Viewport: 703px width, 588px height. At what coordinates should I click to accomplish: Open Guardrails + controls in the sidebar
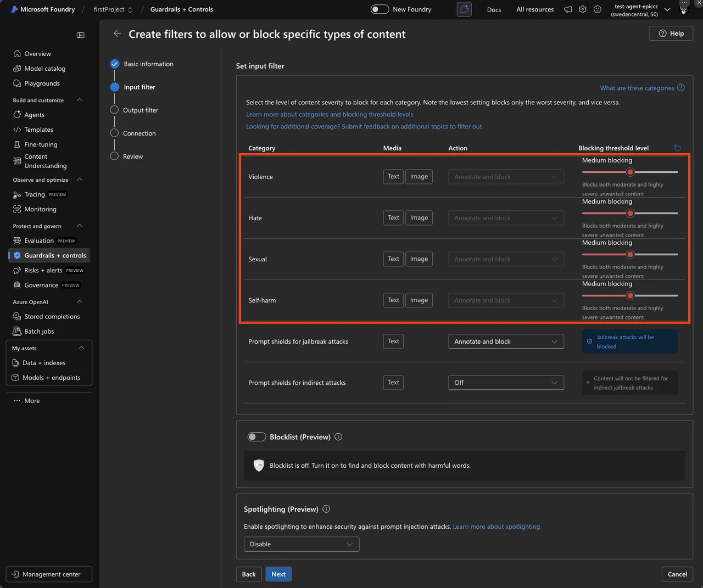(x=49, y=255)
